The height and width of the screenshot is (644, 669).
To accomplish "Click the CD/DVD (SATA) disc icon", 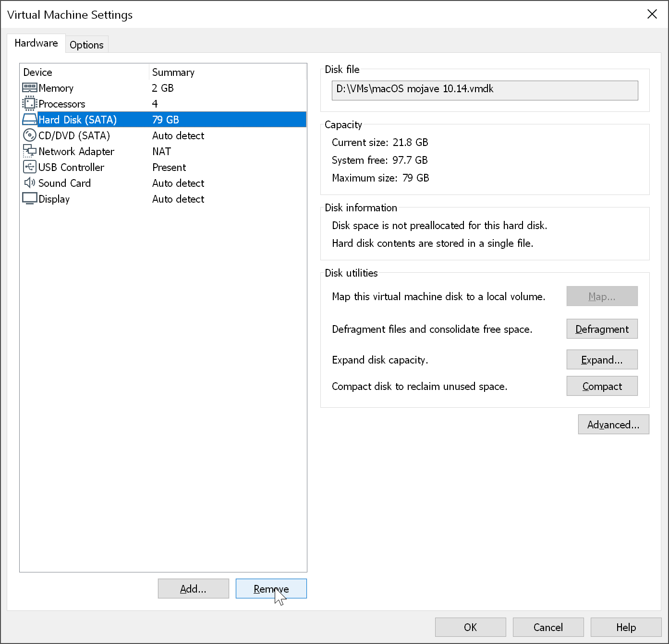I will point(30,135).
